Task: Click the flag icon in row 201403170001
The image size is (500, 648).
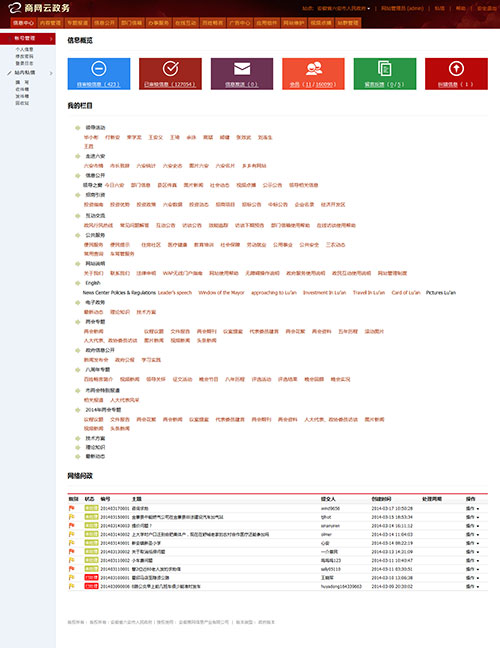Action: pyautogui.click(x=71, y=508)
